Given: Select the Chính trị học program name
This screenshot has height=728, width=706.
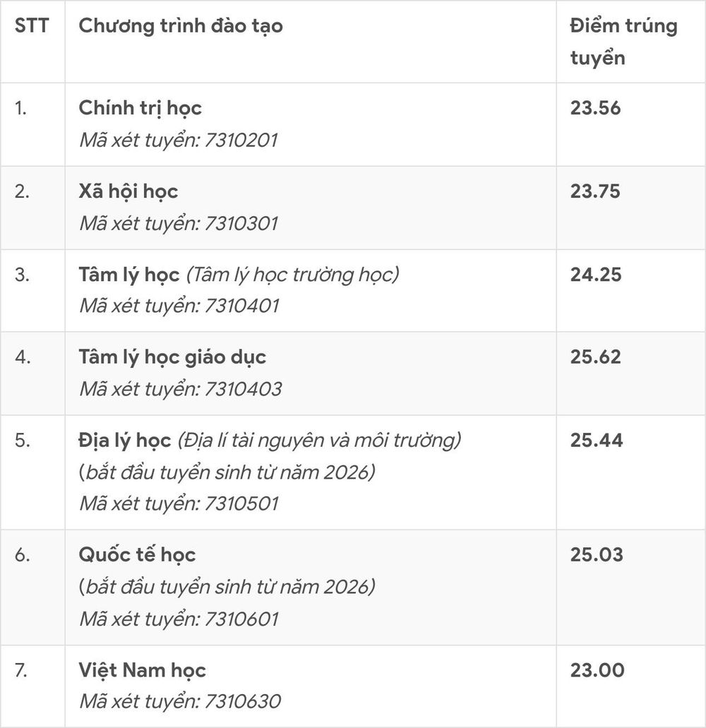Looking at the screenshot, I should [140, 108].
